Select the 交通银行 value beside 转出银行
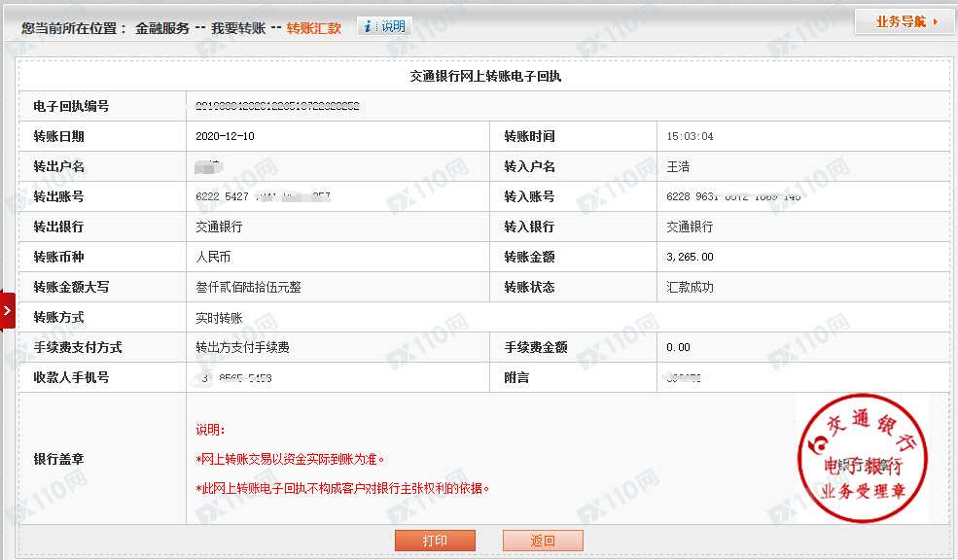Viewport: 958px width, 560px height. click(x=219, y=227)
